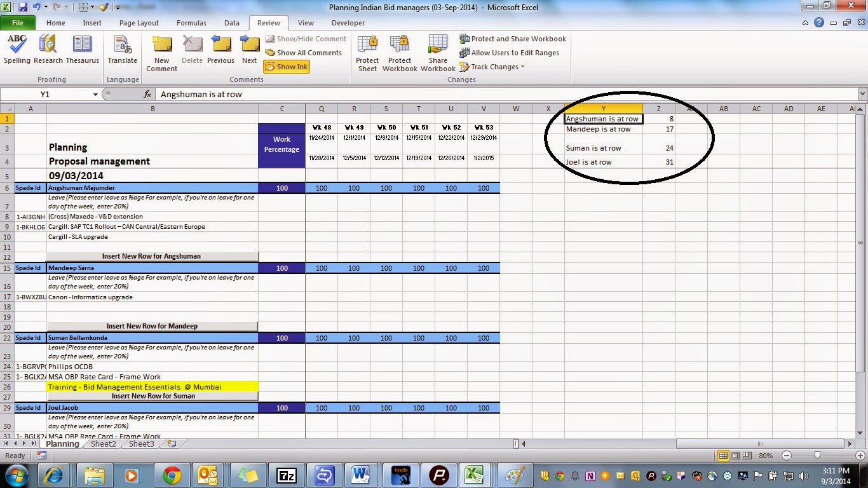Click Protect and Share Workbook
Viewport: 868px width, 488px height.
(x=513, y=39)
